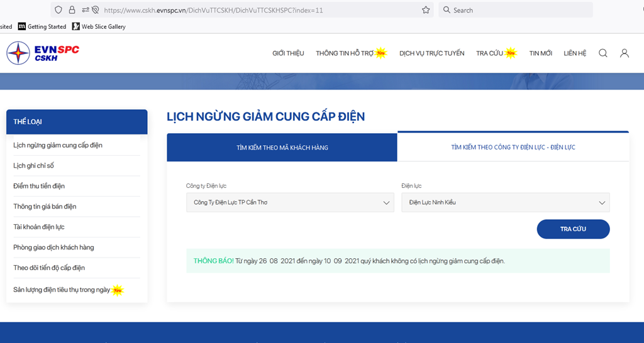Select TÌM KIẾM THEO CÔNG TY ĐIỆN LỰC tab
Image resolution: width=644 pixels, height=343 pixels.
[513, 148]
